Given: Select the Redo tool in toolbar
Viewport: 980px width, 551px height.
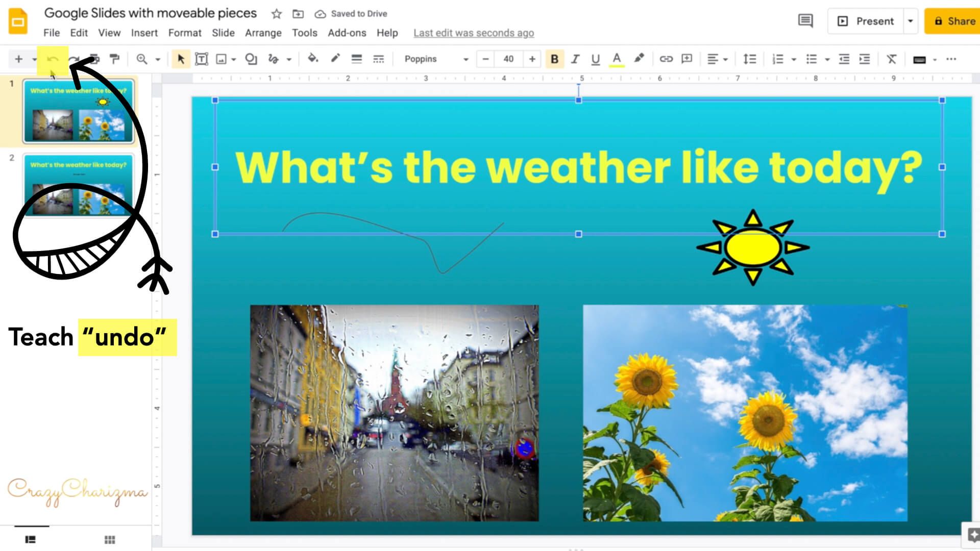Looking at the screenshot, I should point(73,59).
